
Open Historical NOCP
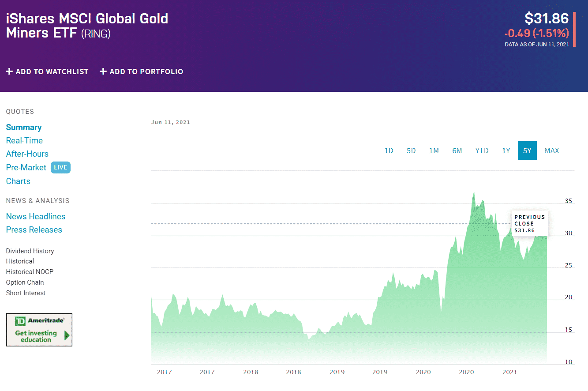click(x=30, y=272)
